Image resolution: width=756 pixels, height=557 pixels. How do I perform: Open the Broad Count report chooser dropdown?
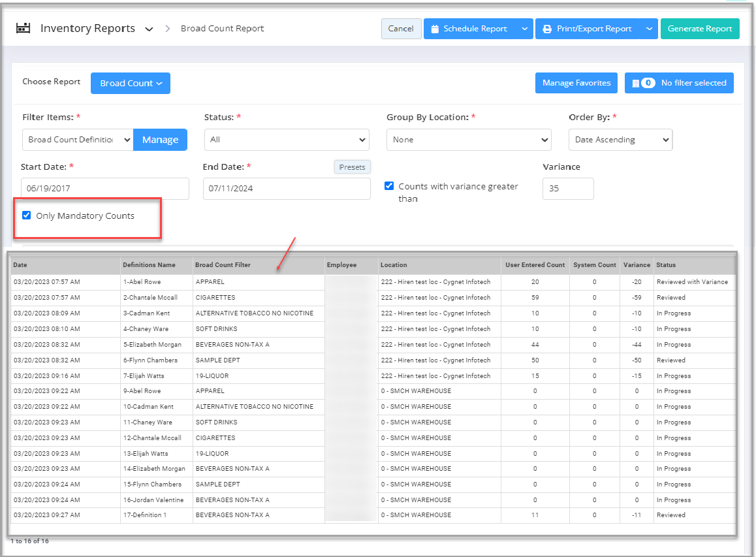pyautogui.click(x=131, y=83)
